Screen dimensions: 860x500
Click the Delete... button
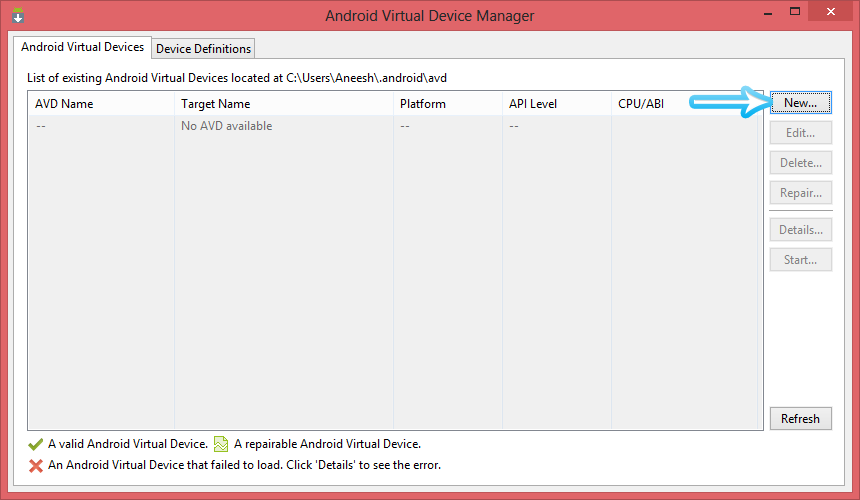pyautogui.click(x=800, y=163)
